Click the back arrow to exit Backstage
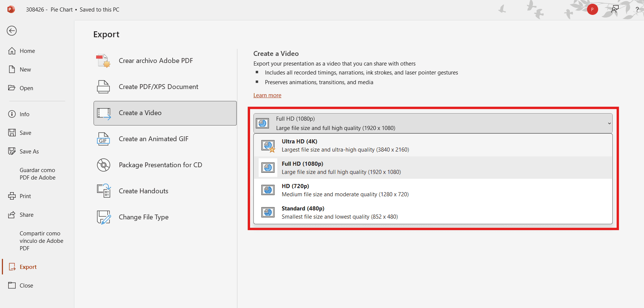This screenshot has height=308, width=644. [12, 31]
